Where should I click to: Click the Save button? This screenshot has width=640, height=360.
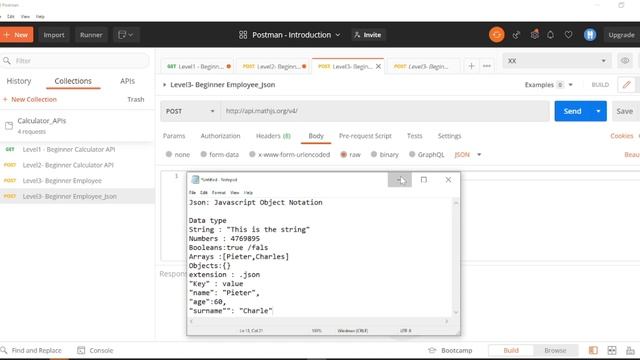pos(624,111)
